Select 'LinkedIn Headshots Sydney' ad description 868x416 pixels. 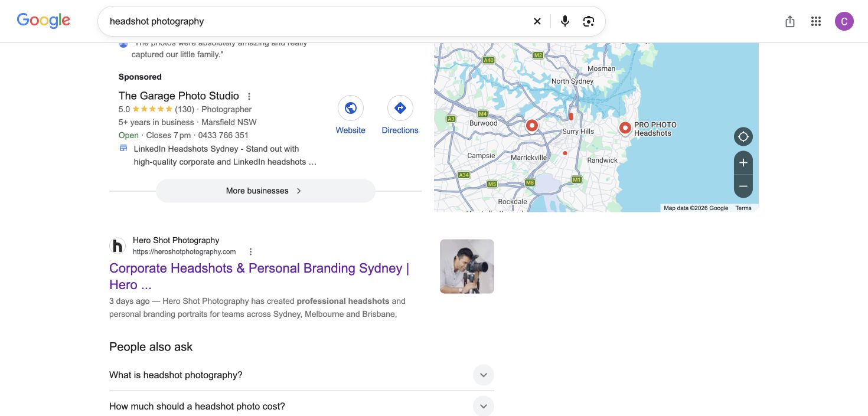click(x=225, y=155)
